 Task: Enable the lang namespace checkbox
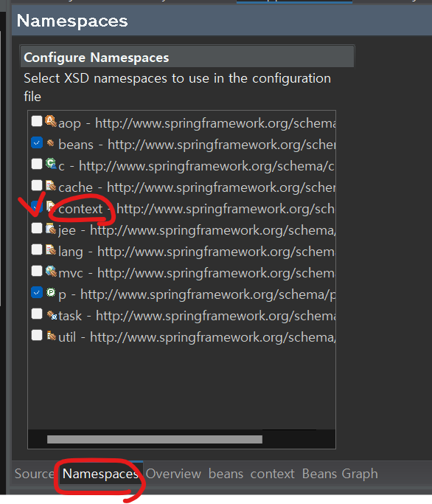coord(37,249)
